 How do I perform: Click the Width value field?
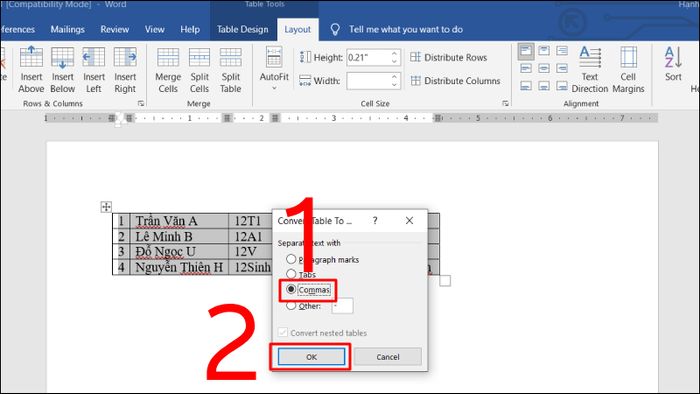click(367, 81)
